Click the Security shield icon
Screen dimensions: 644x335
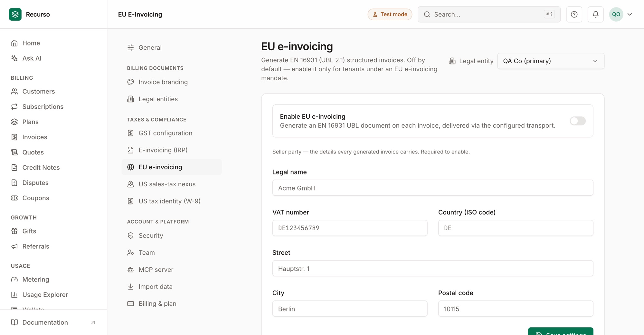(x=130, y=236)
